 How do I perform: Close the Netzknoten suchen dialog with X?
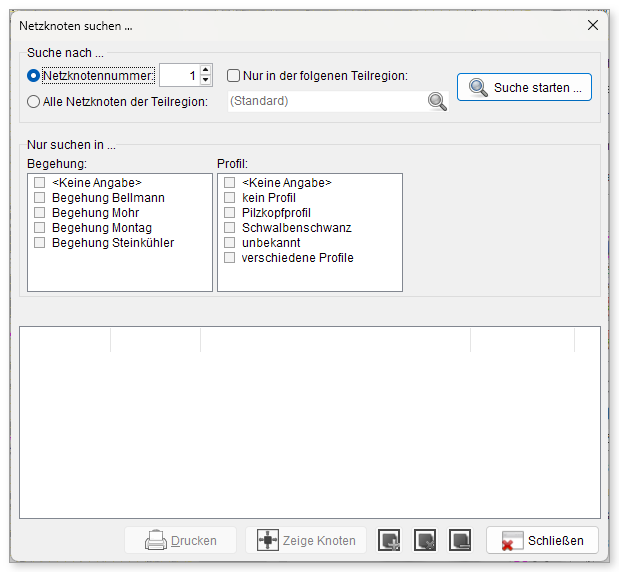tap(593, 25)
